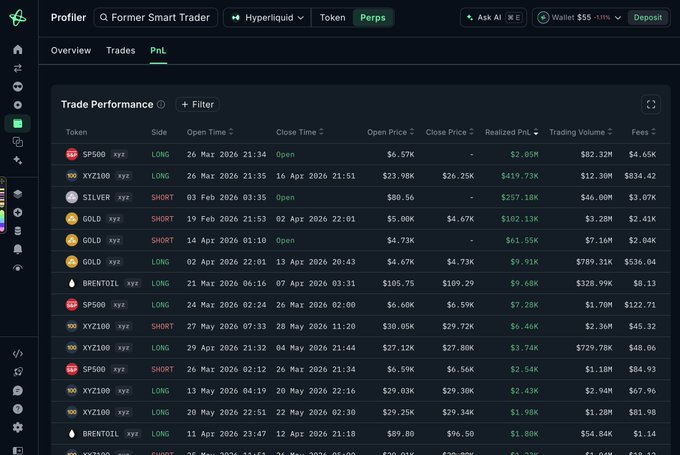Viewport: 680px width, 455px height.
Task: Click the 04 May 2026 21:44 close time
Action: 316,348
